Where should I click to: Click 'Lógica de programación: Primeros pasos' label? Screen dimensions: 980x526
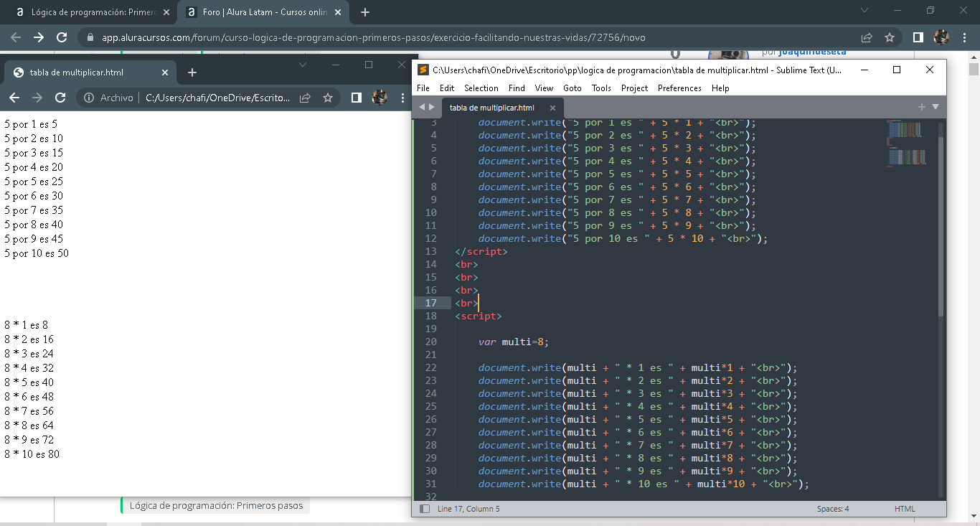216,505
